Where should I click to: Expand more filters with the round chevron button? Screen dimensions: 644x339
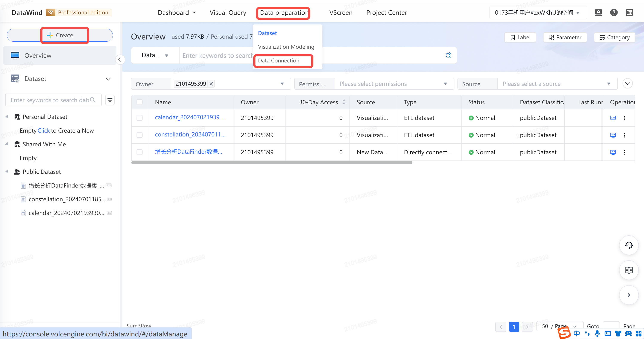(x=627, y=83)
